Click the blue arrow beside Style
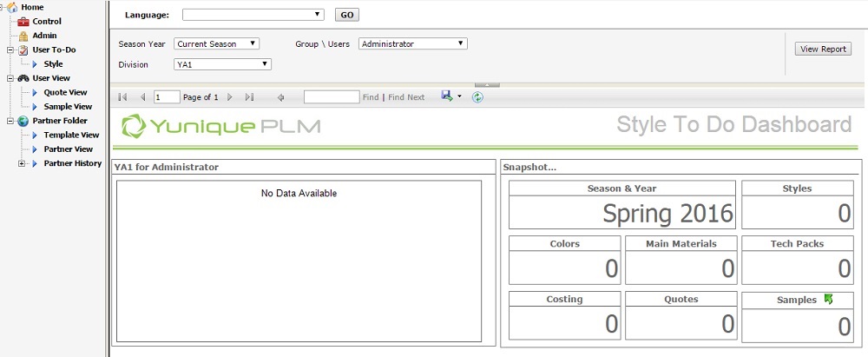Image resolution: width=868 pixels, height=357 pixels. tap(35, 64)
